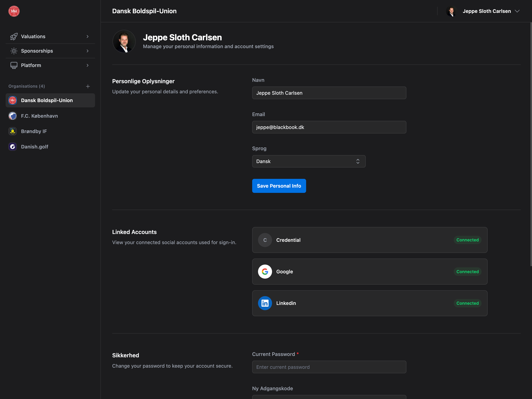532x399 pixels.
Task: Click the DBU logo in the top-left corner
Action: coord(14,11)
